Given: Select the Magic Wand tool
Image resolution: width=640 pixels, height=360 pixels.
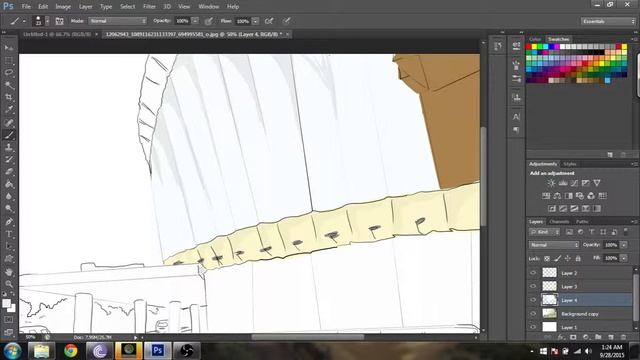Looking at the screenshot, I should tap(9, 85).
